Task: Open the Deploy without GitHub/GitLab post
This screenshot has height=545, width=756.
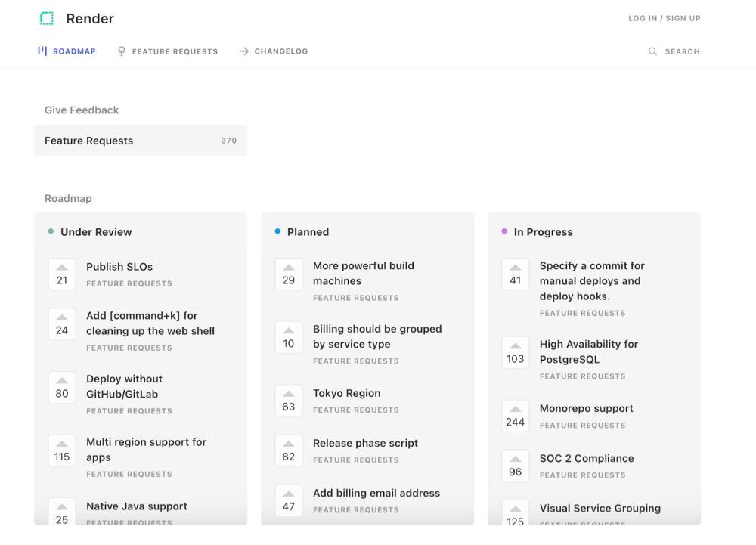Action: 125,386
